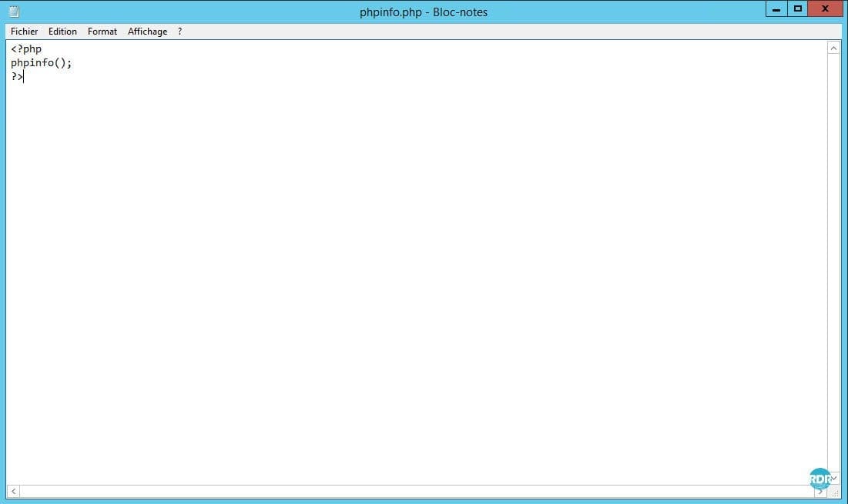Click on the phpinfo(); text line
Image resolution: width=848 pixels, height=504 pixels.
click(41, 62)
